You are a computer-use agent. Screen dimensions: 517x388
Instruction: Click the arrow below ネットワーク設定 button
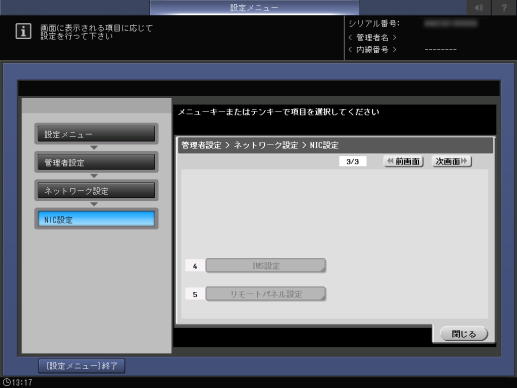pyautogui.click(x=94, y=204)
